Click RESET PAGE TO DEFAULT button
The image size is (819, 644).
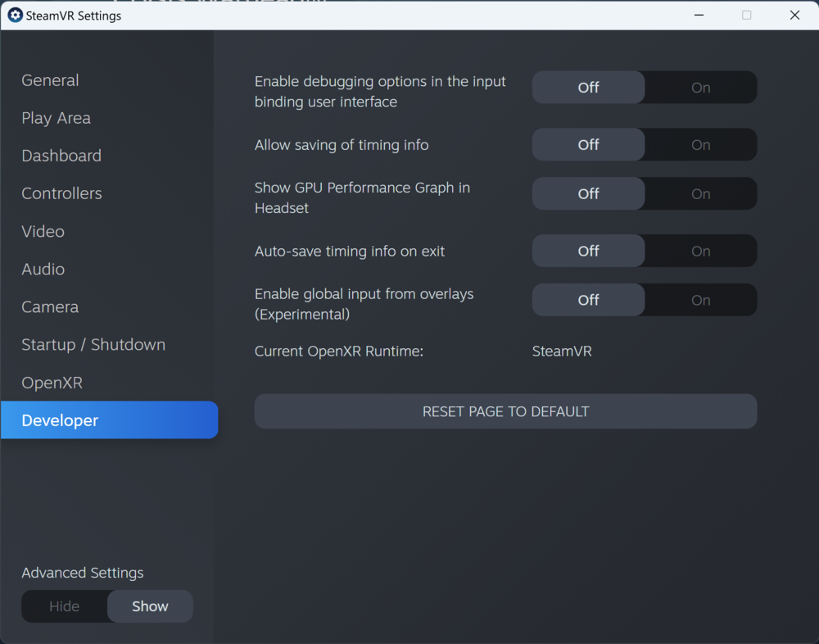[x=505, y=411]
